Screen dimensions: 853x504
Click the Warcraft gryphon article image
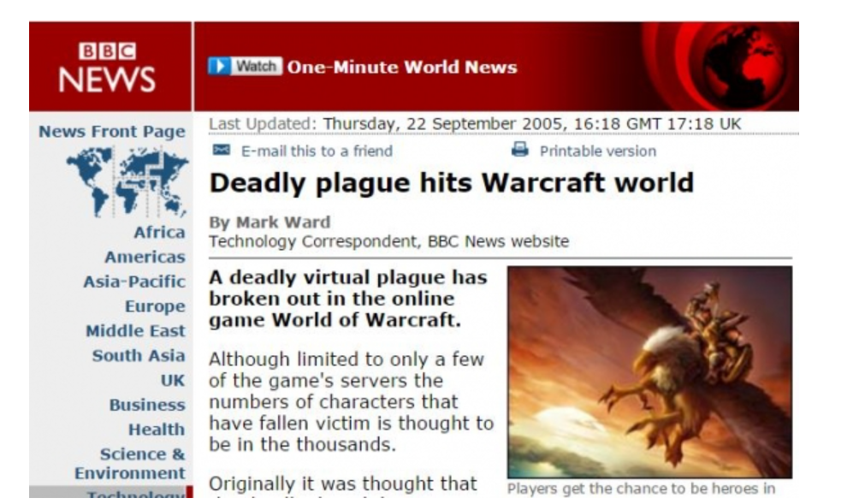[x=649, y=371]
